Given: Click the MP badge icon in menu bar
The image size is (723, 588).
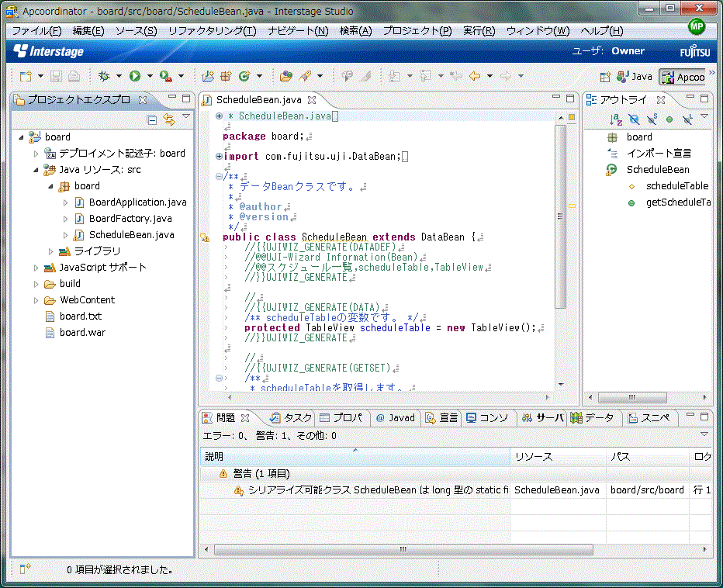Looking at the screenshot, I should coord(697,27).
